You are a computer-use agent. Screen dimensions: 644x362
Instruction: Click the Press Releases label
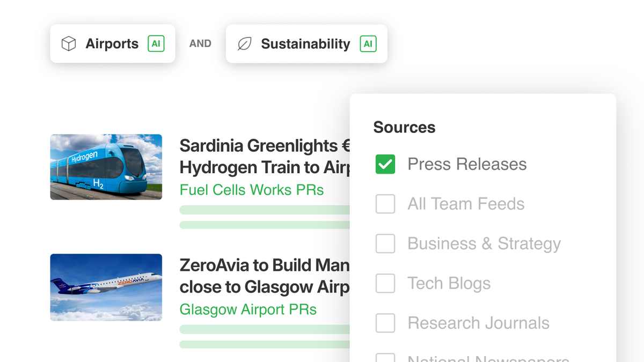coord(467,164)
